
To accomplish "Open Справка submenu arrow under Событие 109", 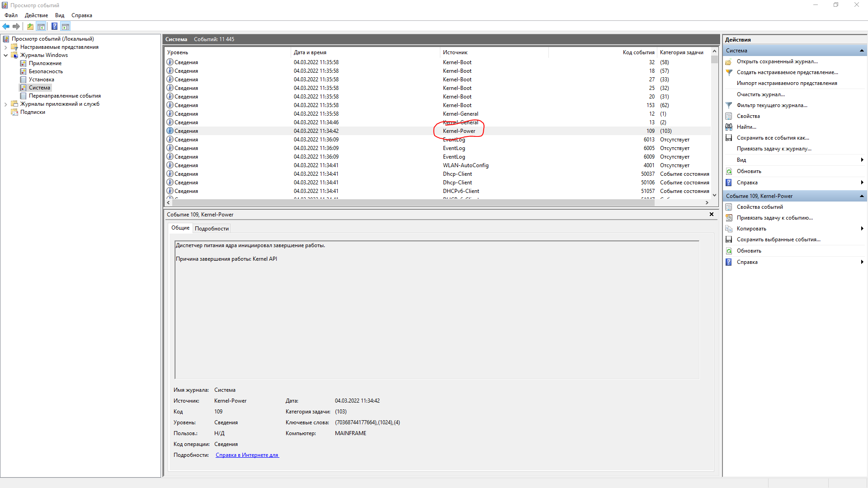I will 862,262.
